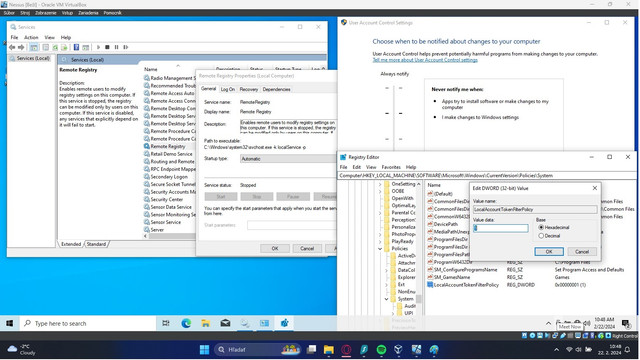The width and height of the screenshot is (640, 360).
Task: Open 'Tell me more about User Account Control' link
Action: [x=425, y=60]
